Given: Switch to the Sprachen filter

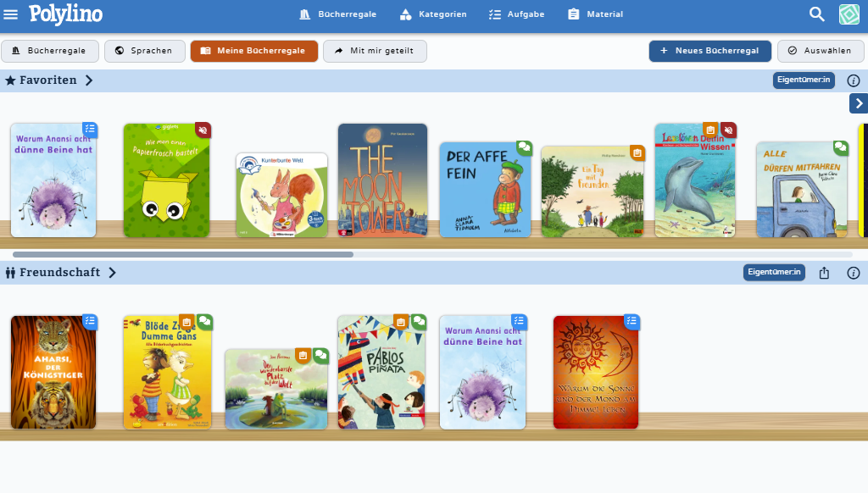Looking at the screenshot, I should (144, 51).
